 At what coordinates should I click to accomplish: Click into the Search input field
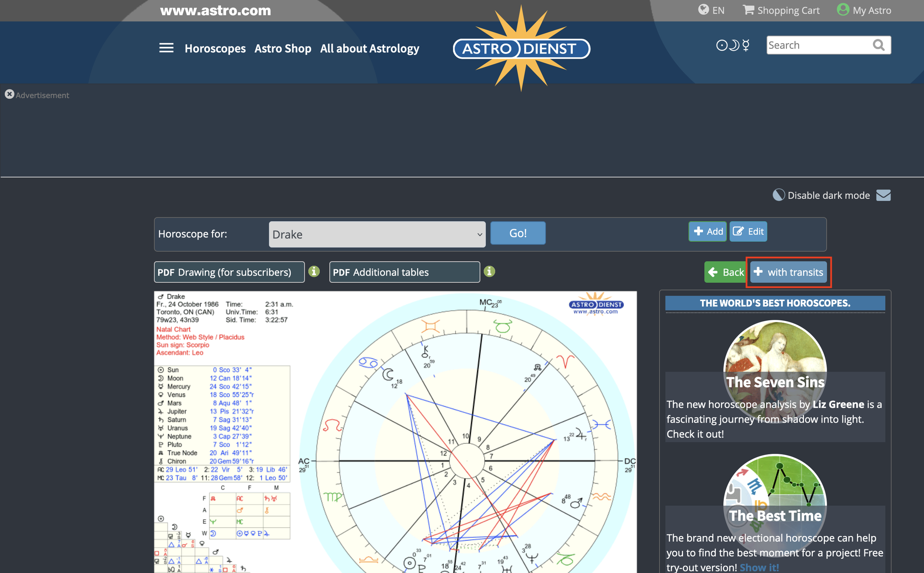click(819, 45)
